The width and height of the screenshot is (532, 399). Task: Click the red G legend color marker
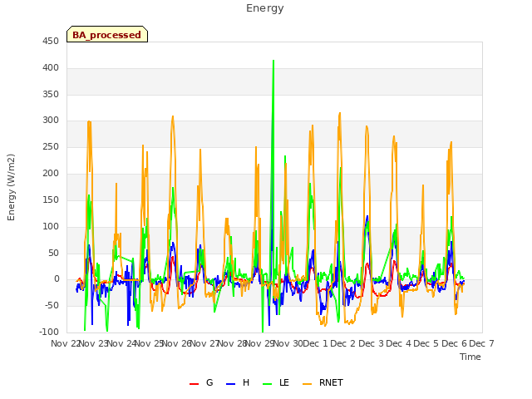194,384
